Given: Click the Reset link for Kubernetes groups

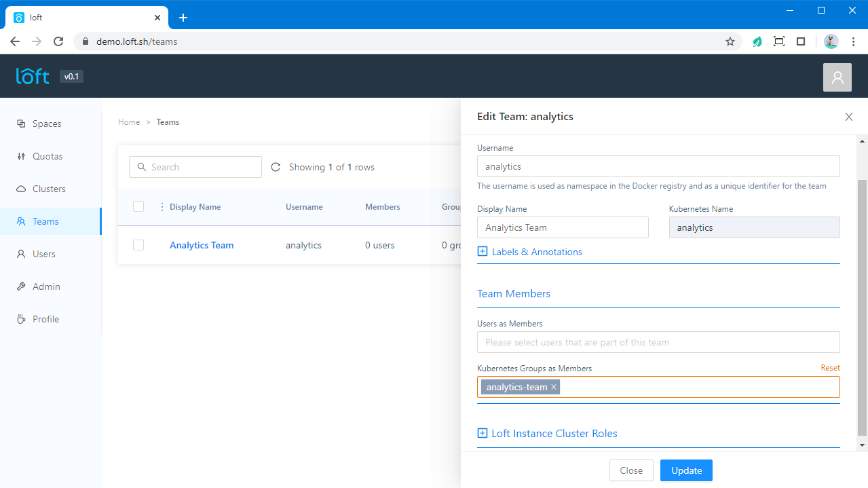Looking at the screenshot, I should pyautogui.click(x=830, y=368).
